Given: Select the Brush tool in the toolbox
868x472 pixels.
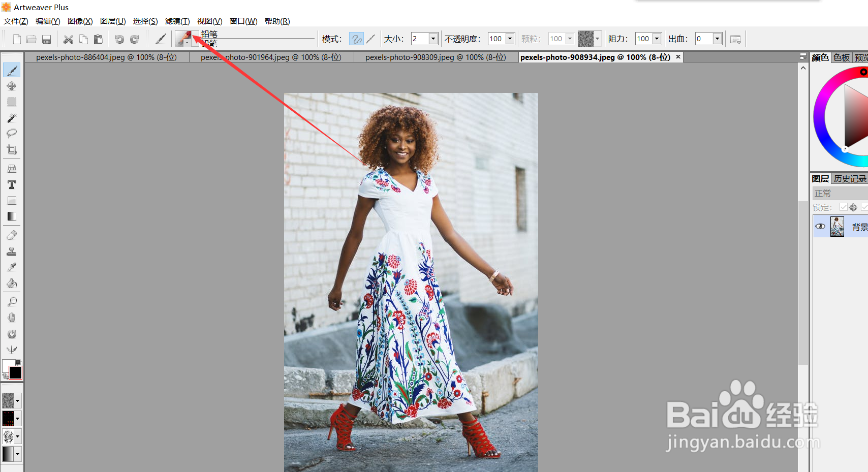Looking at the screenshot, I should 12,70.
